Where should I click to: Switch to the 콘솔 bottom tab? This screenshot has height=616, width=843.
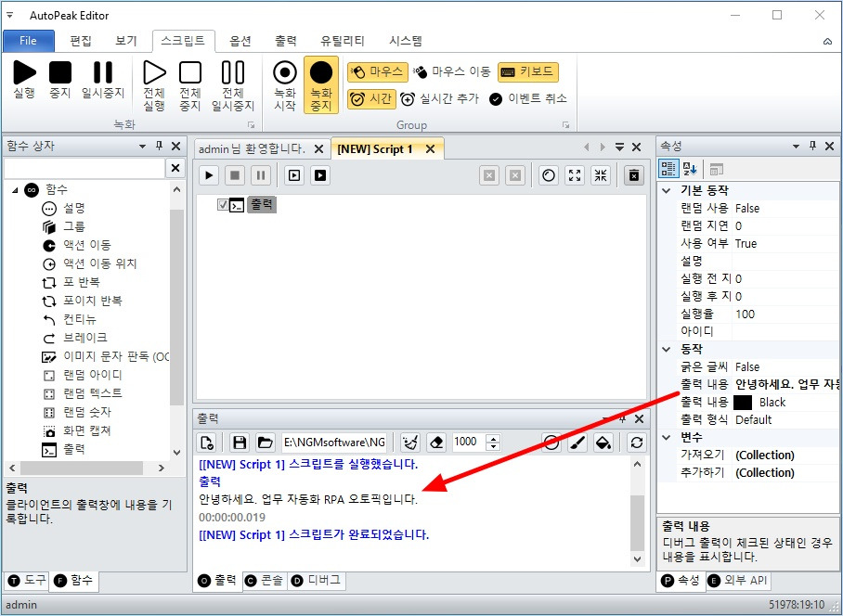pyautogui.click(x=264, y=581)
